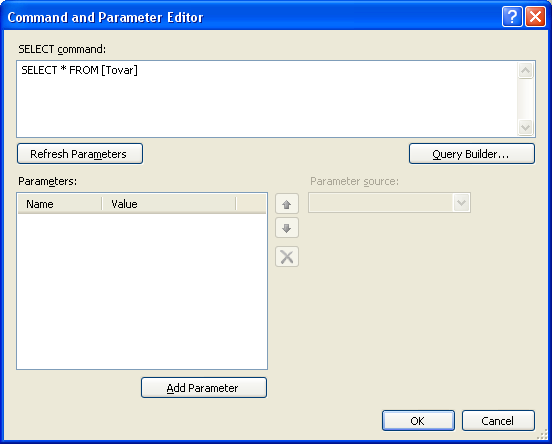Click in the SELECT command text area
The image size is (552, 444).
tap(267, 99)
